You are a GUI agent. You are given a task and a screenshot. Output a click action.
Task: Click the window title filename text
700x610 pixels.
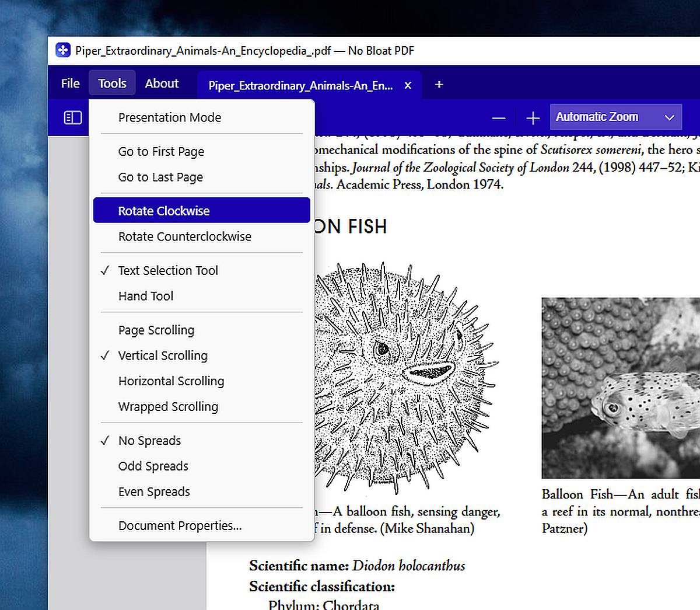(x=203, y=51)
